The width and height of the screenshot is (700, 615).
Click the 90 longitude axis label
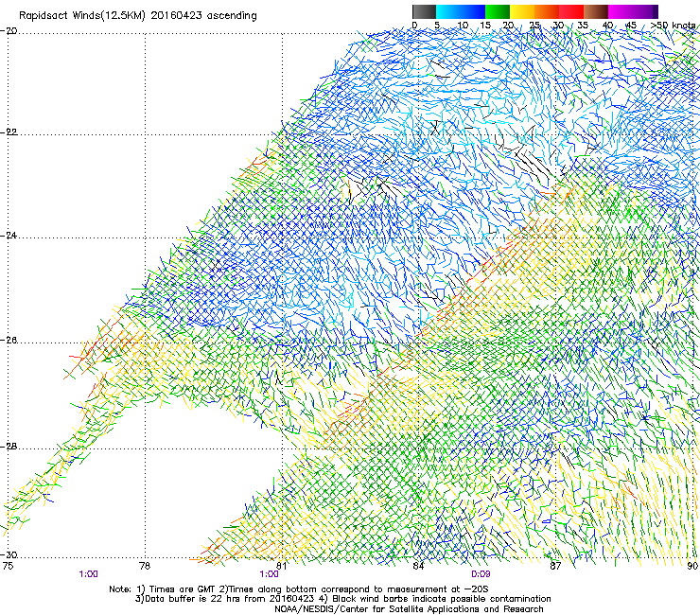[x=692, y=566]
